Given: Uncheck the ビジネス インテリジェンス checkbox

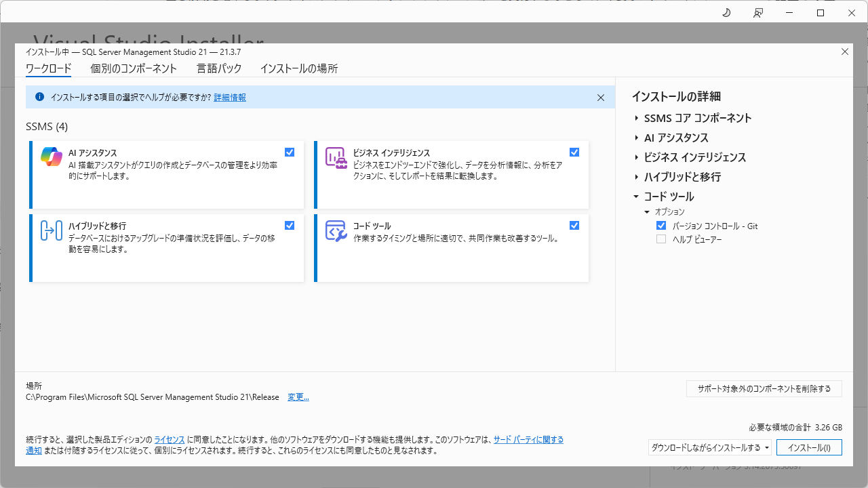Looking at the screenshot, I should point(574,152).
